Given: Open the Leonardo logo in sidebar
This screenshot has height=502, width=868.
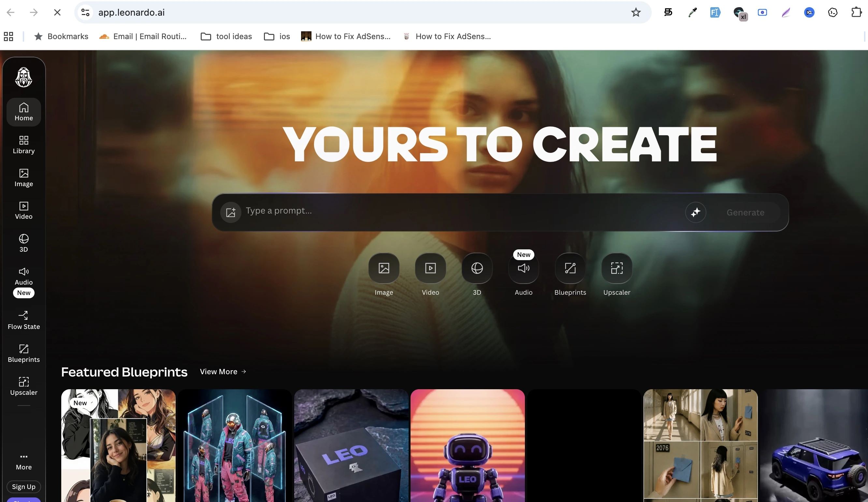Looking at the screenshot, I should click(x=23, y=77).
